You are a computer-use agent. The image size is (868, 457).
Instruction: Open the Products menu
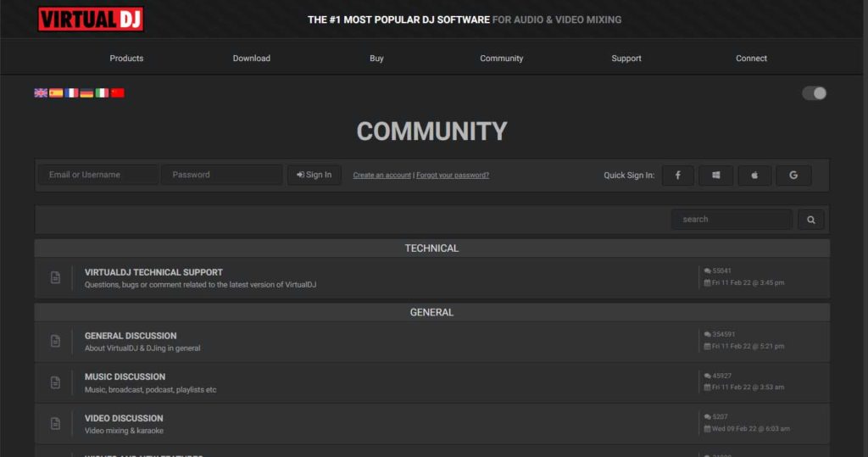pos(126,59)
